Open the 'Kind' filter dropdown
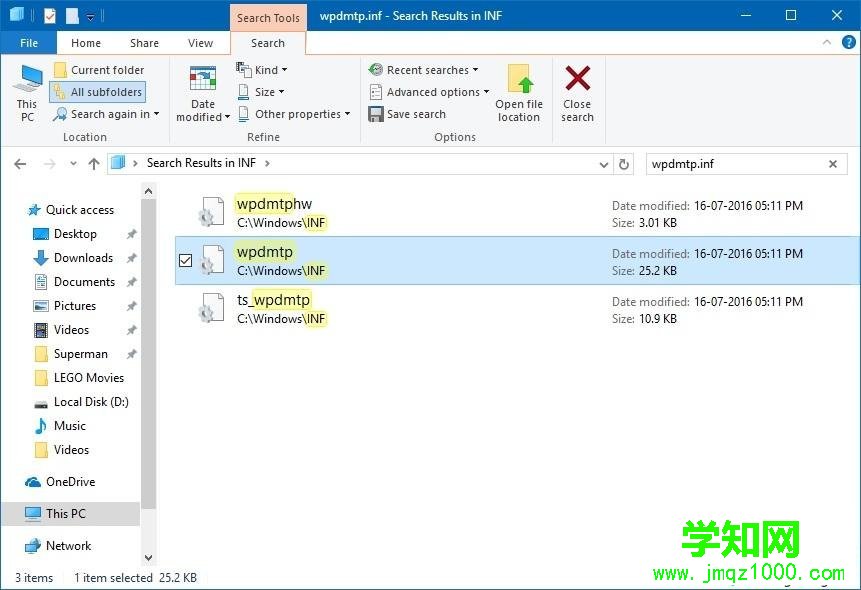 (x=263, y=69)
